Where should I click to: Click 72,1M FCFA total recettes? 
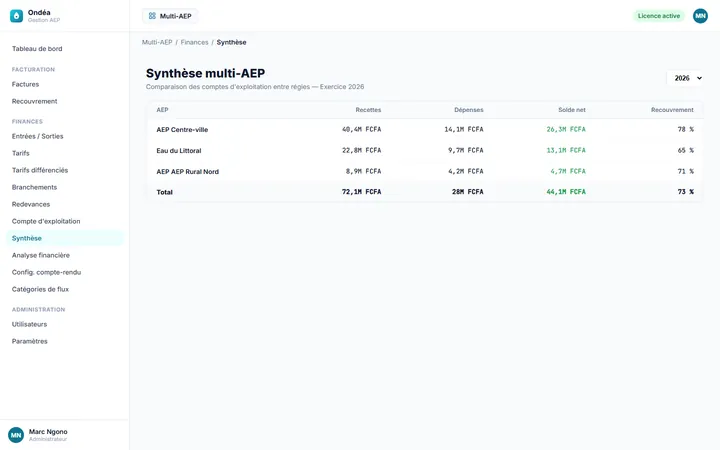[x=361, y=192]
